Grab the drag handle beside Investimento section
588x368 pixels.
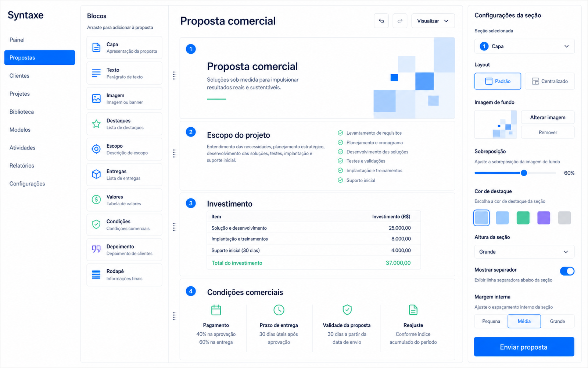coord(174,227)
